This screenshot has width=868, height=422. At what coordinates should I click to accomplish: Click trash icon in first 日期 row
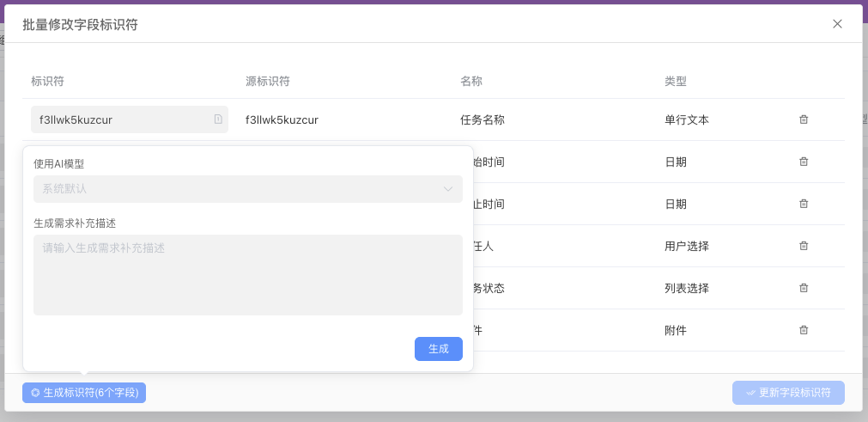coord(804,162)
